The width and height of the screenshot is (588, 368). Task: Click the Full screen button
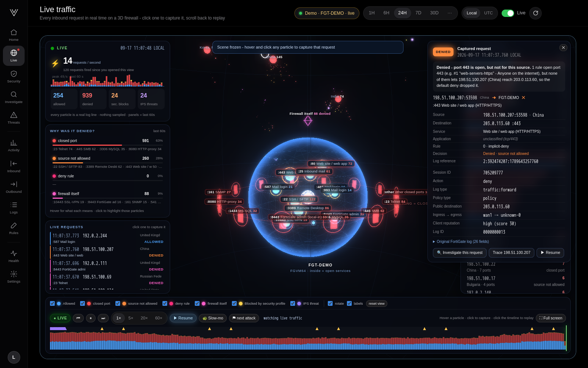551,318
